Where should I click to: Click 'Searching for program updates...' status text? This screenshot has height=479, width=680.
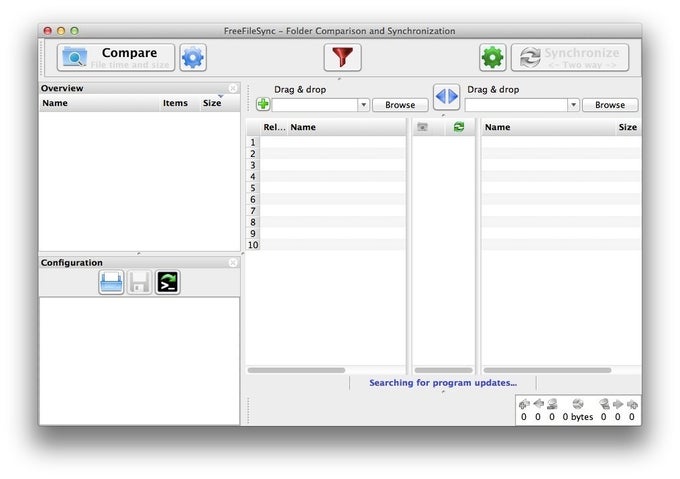click(443, 383)
